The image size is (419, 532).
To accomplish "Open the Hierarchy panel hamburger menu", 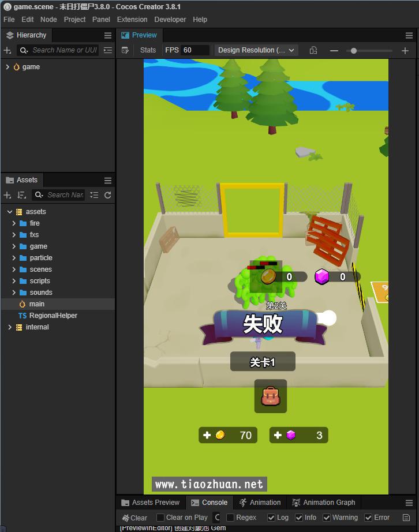I will 107,35.
